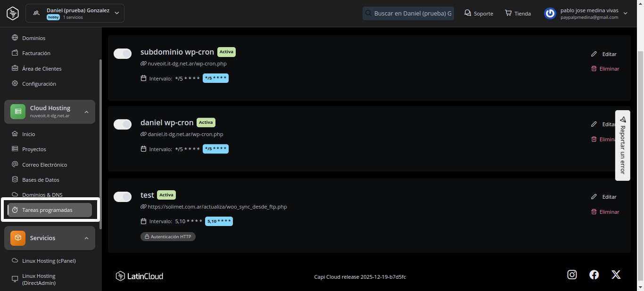
Task: Click the Reportar un error side tab
Action: (622, 145)
